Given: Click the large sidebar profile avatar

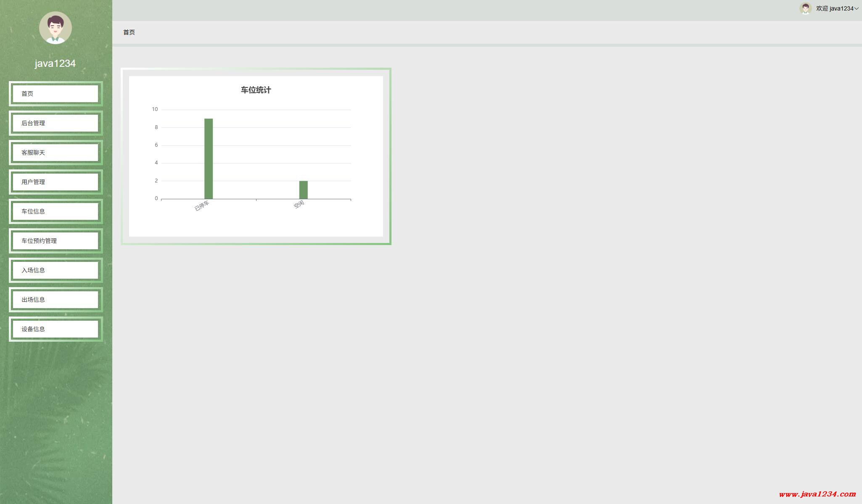Looking at the screenshot, I should [x=56, y=28].
